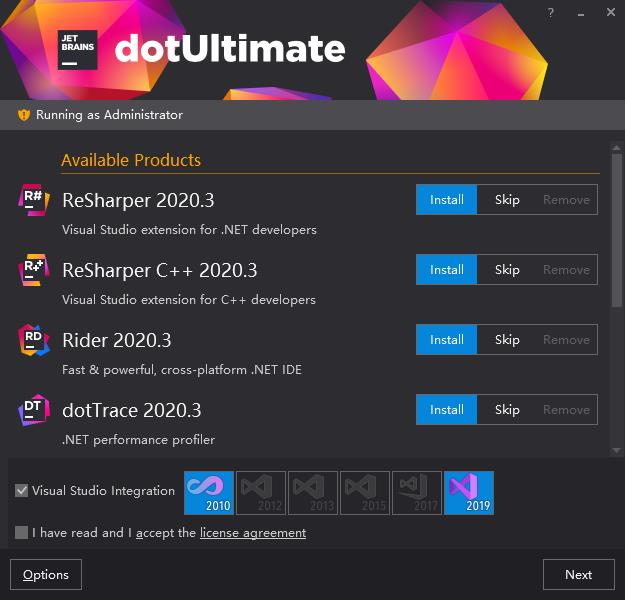Click '.NET performance profiler' description text
Image resolution: width=625 pixels, height=600 pixels.
coord(138,440)
